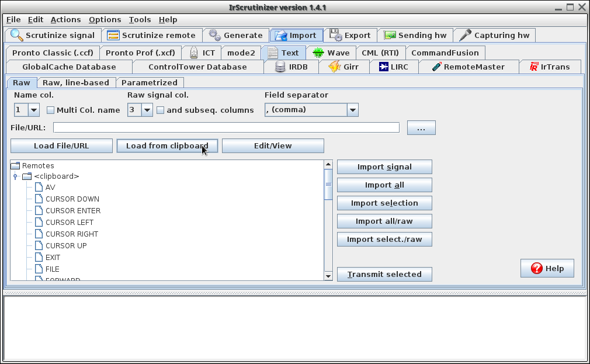Image resolution: width=590 pixels, height=364 pixels.
Task: Click the Generate tab gear icon
Action: pos(215,35)
